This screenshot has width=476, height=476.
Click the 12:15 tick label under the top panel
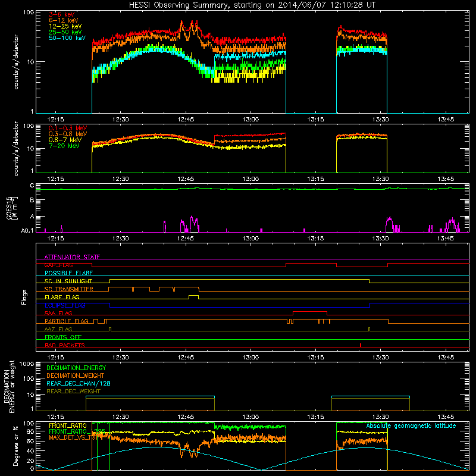tap(55, 120)
